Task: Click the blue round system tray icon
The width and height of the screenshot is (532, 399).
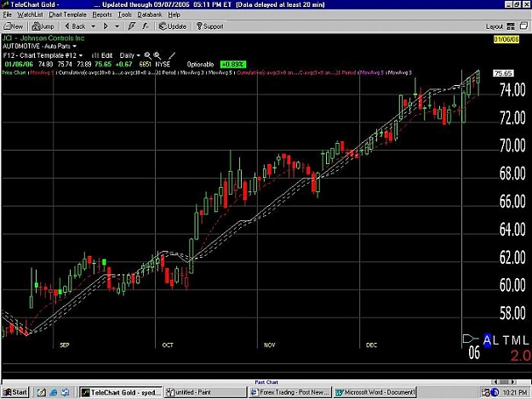Action: 495,392
